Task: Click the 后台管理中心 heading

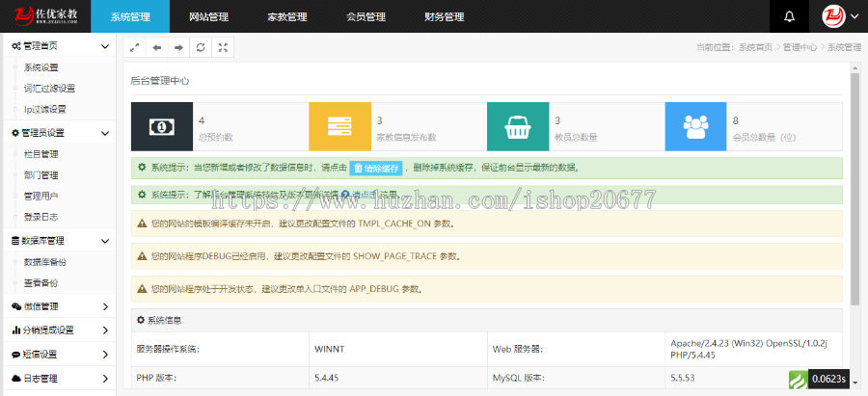Action: (x=160, y=81)
